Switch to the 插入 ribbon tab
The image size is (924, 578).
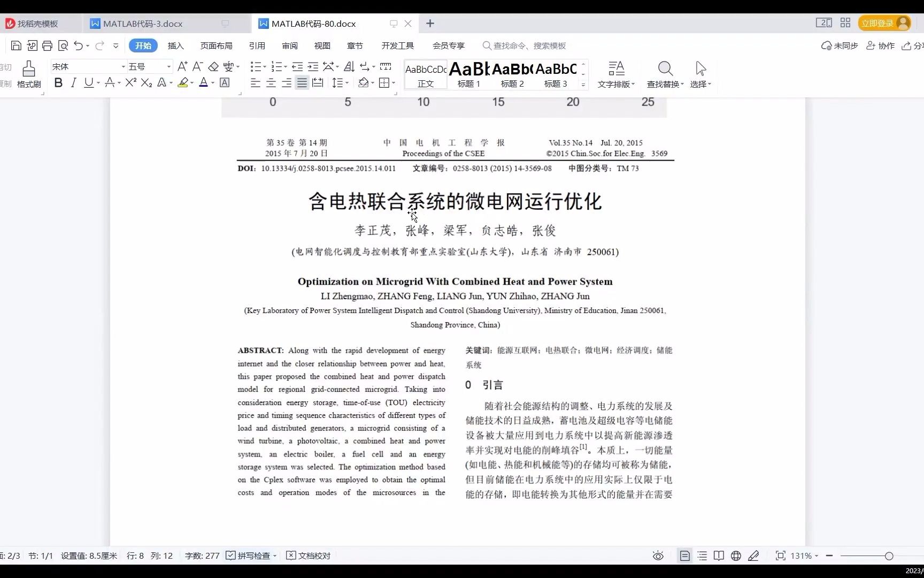click(176, 45)
